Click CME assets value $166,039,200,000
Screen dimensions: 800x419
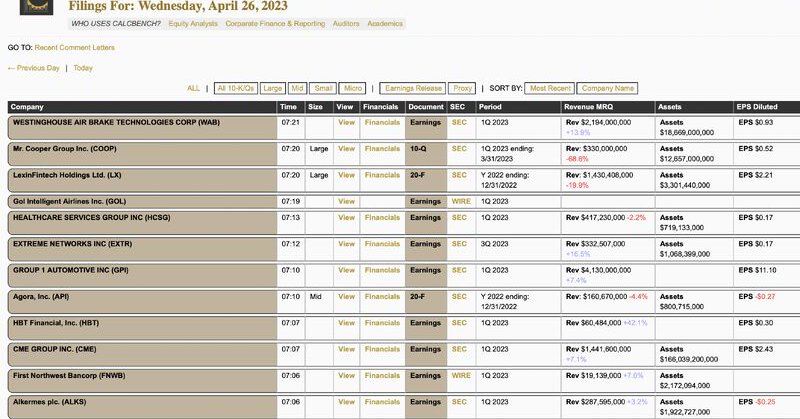click(689, 359)
